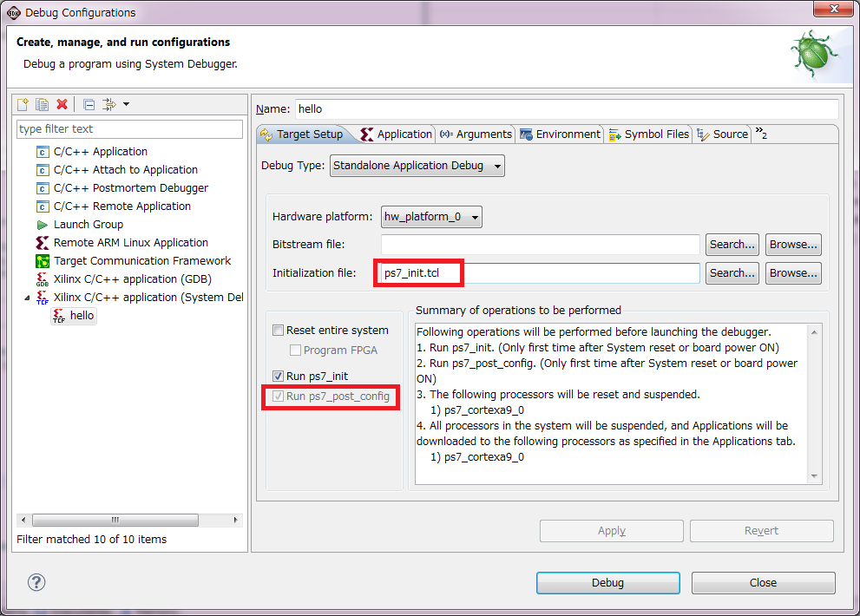The height and width of the screenshot is (616, 860).
Task: Select Target Communication Framework entry
Action: tap(142, 260)
